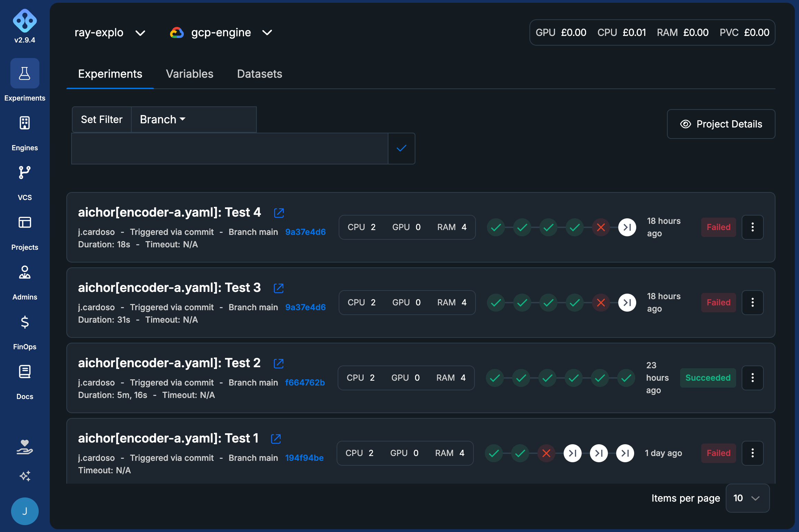The image size is (799, 532).
Task: Open Test 4 external link icon
Action: coord(279,213)
